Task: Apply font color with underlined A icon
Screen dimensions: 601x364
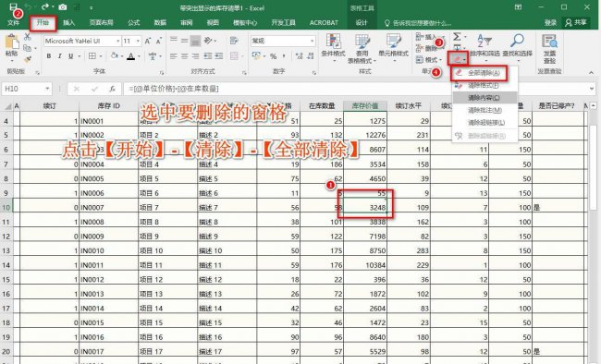Action: tap(131, 56)
